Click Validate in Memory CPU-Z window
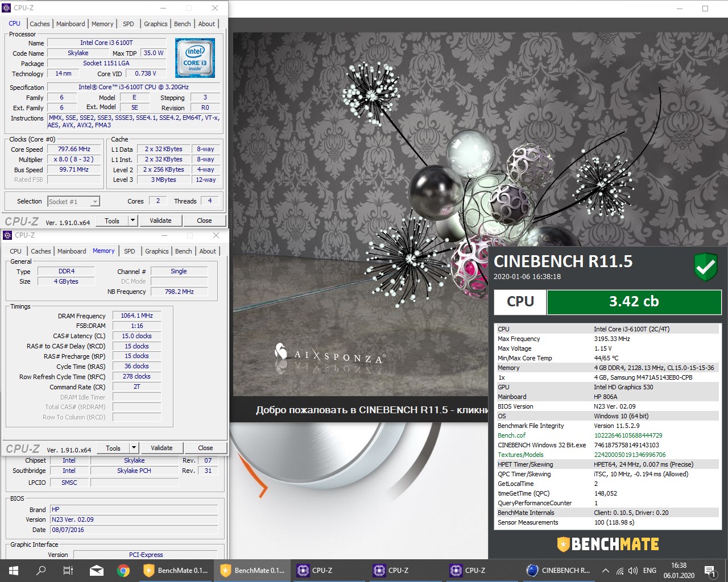Image resolution: width=728 pixels, height=582 pixels. tap(162, 448)
